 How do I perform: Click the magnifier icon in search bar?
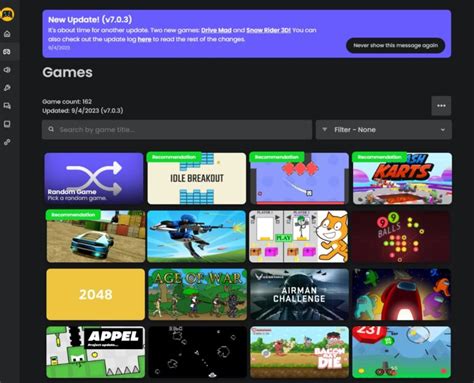pyautogui.click(x=51, y=129)
